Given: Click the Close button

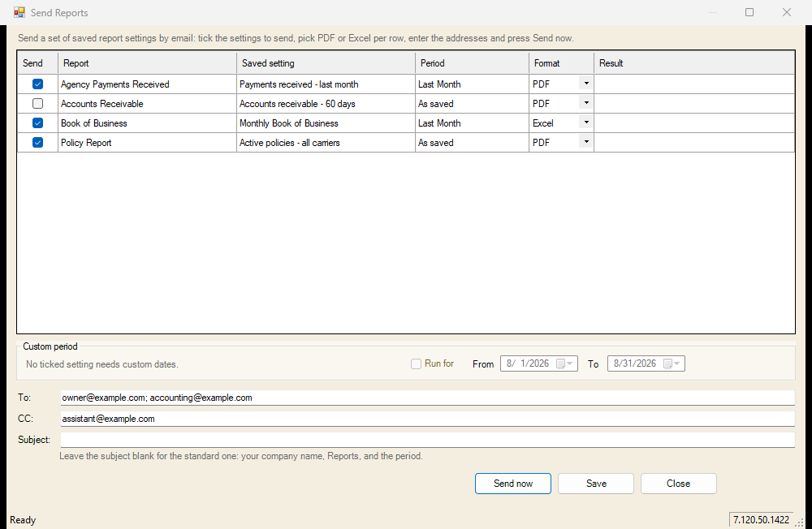Looking at the screenshot, I should [x=678, y=484].
